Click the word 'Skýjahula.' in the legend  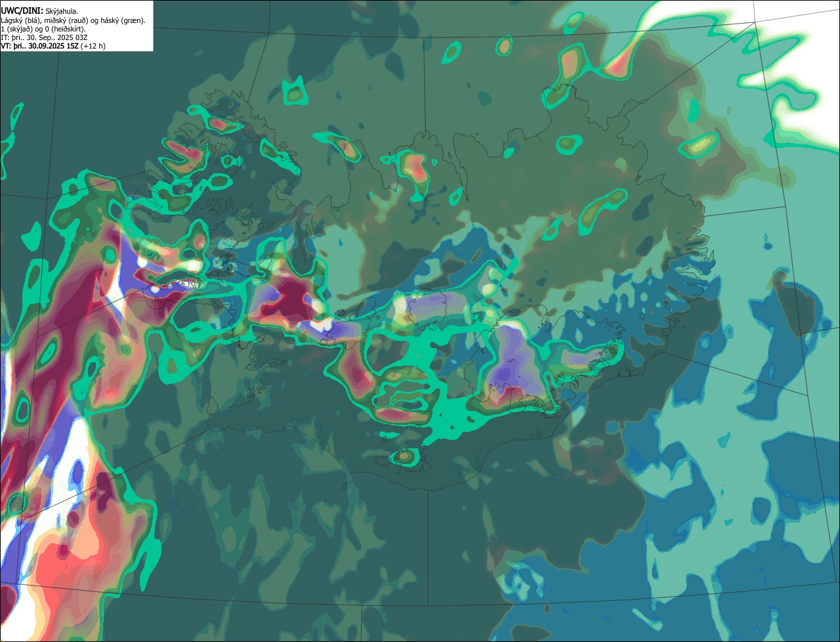click(62, 11)
